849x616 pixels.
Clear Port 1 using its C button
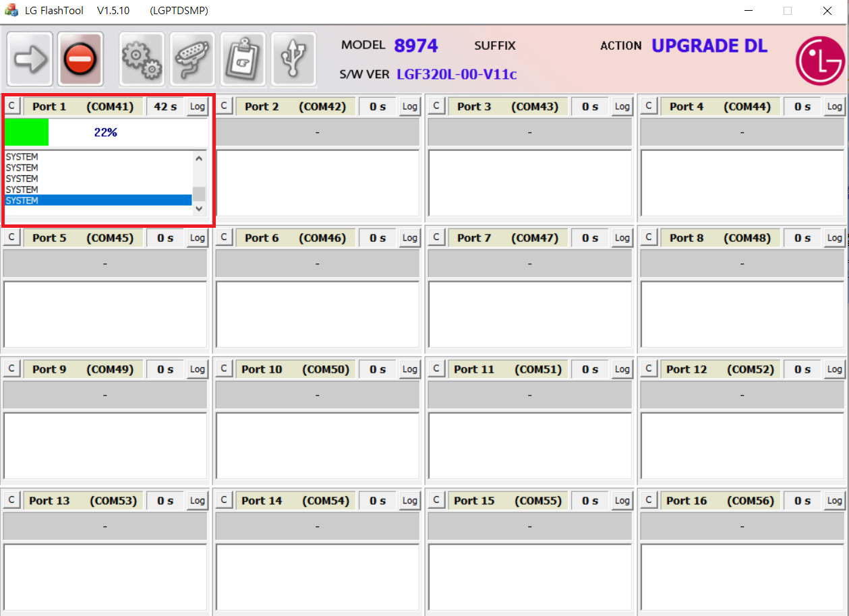[x=11, y=106]
